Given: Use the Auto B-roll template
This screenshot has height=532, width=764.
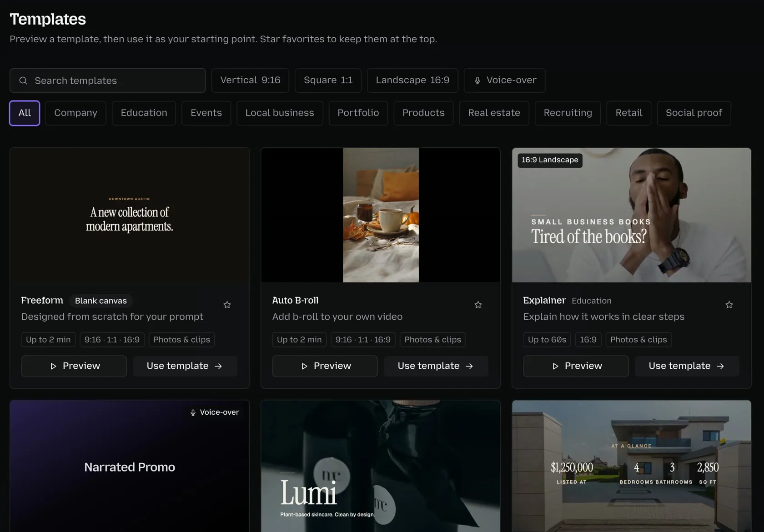Looking at the screenshot, I should pos(436,366).
